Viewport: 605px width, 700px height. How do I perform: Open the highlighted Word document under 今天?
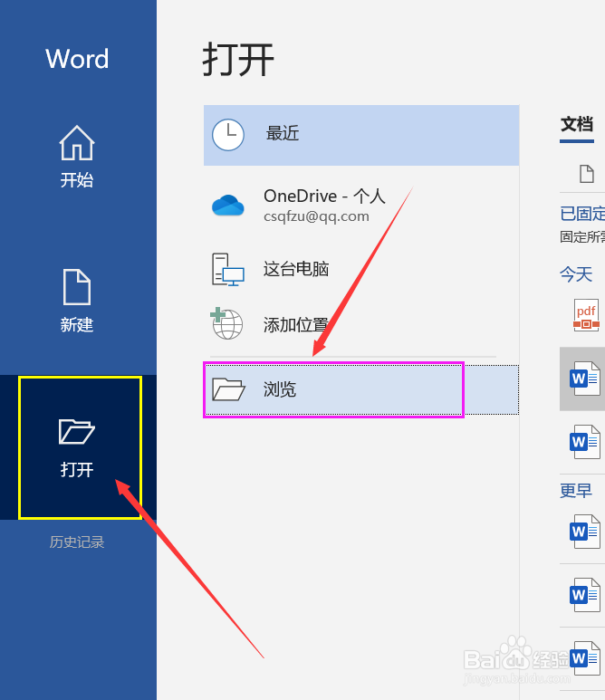click(x=584, y=379)
